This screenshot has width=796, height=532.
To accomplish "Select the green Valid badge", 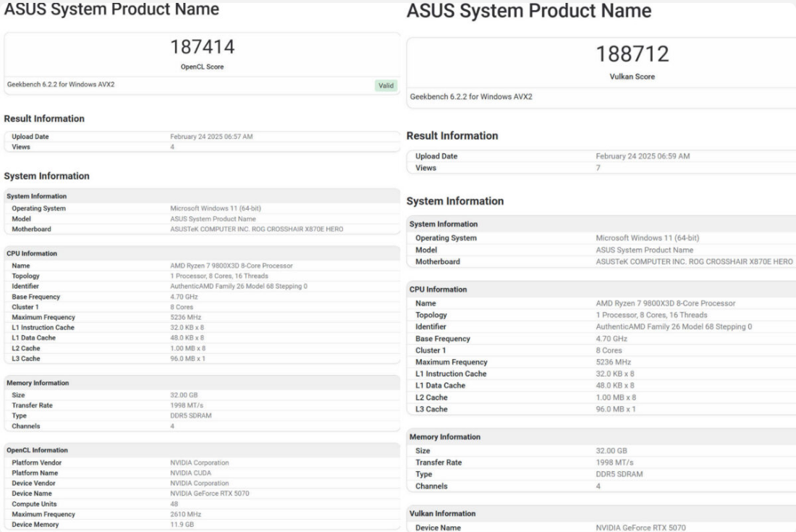I will [386, 85].
